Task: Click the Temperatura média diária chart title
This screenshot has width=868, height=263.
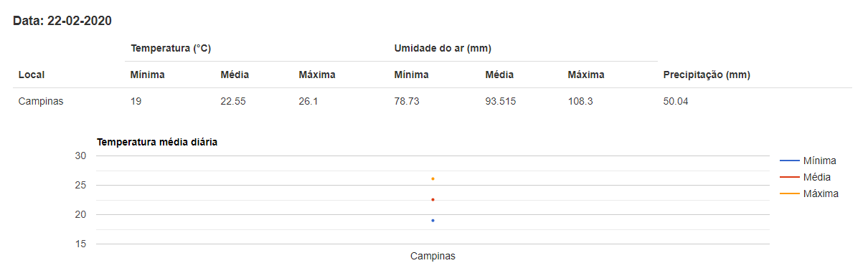Action: point(157,142)
